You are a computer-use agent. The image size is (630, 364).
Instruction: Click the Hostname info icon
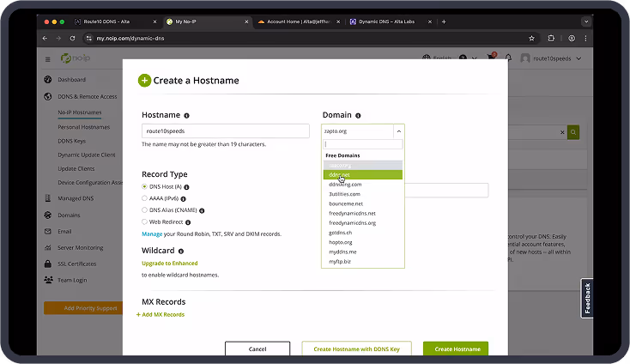[186, 116]
